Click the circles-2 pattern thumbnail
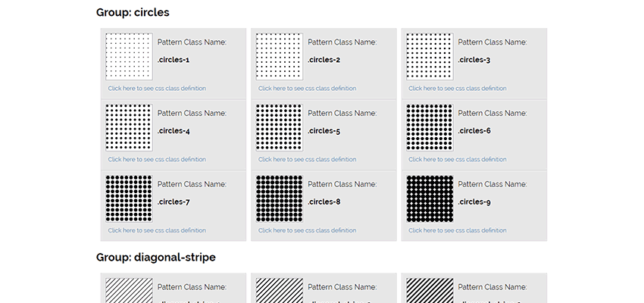This screenshot has height=303, width=644. coord(280,57)
